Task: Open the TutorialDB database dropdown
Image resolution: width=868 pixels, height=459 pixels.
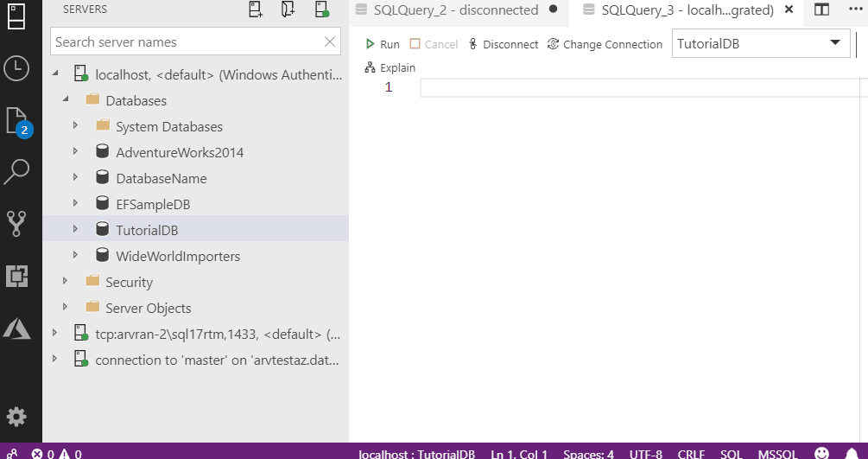Action: coord(834,44)
